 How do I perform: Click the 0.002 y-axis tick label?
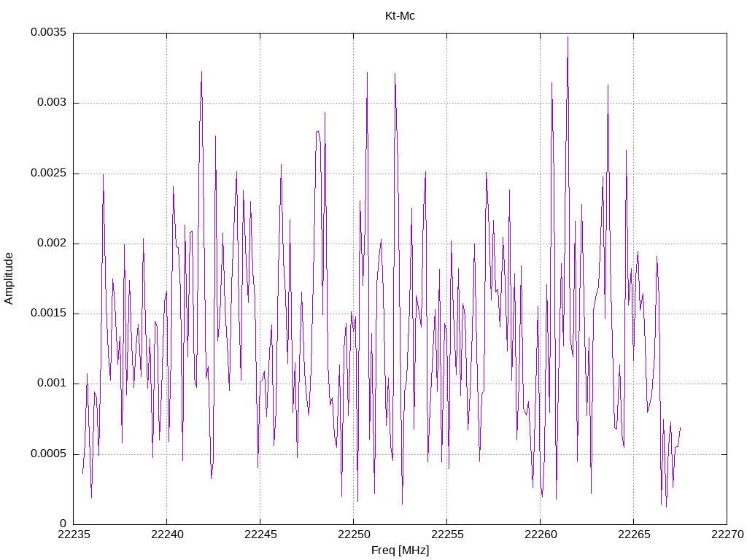tap(52, 244)
